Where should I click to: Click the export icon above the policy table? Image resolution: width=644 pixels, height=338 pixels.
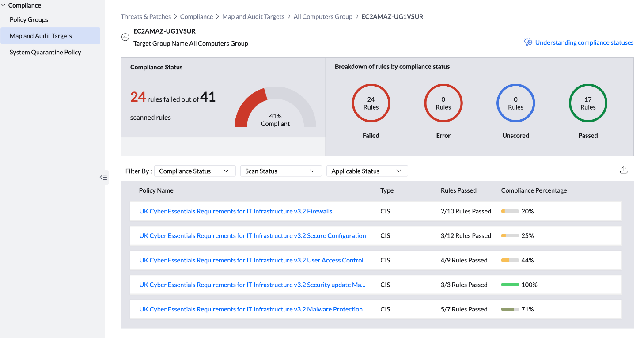pyautogui.click(x=624, y=170)
